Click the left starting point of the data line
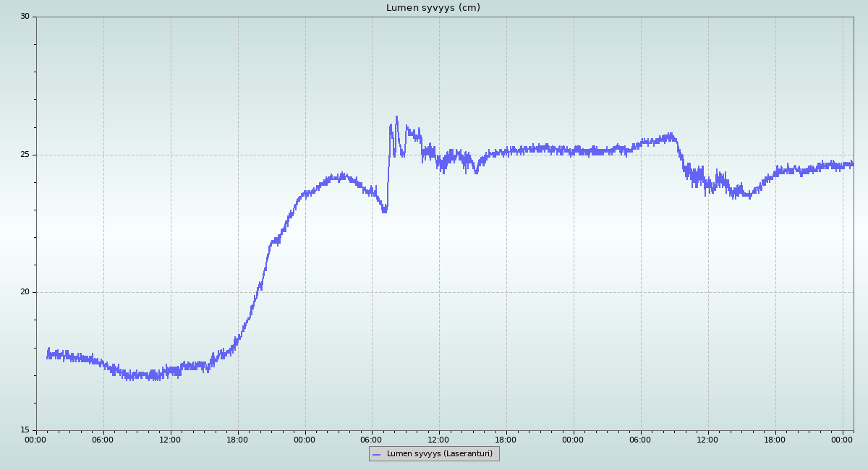868x470 pixels. click(48, 354)
